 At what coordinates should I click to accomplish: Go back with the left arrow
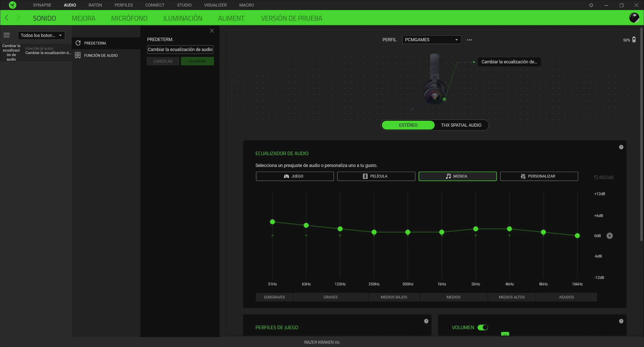point(7,18)
